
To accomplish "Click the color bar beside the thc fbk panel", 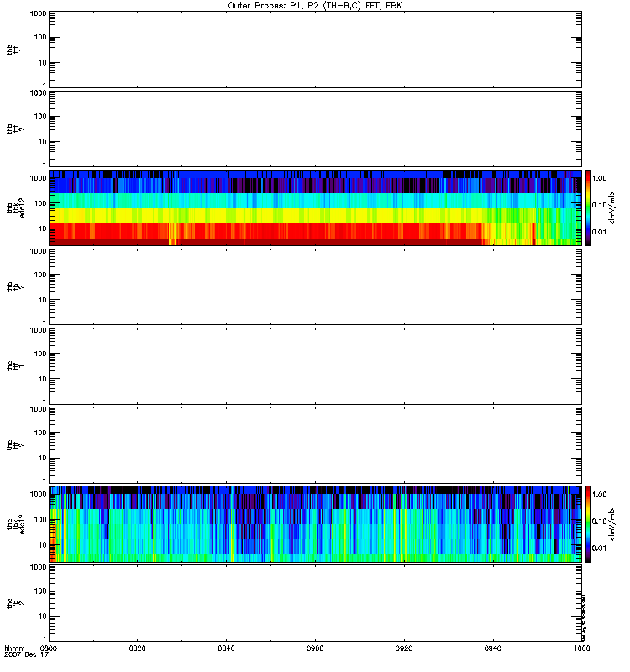I will click(588, 524).
